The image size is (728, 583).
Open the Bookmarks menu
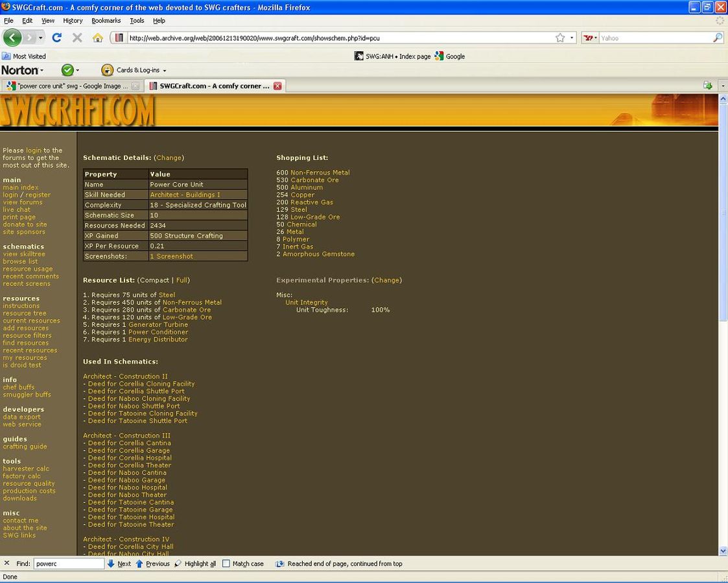coord(105,21)
